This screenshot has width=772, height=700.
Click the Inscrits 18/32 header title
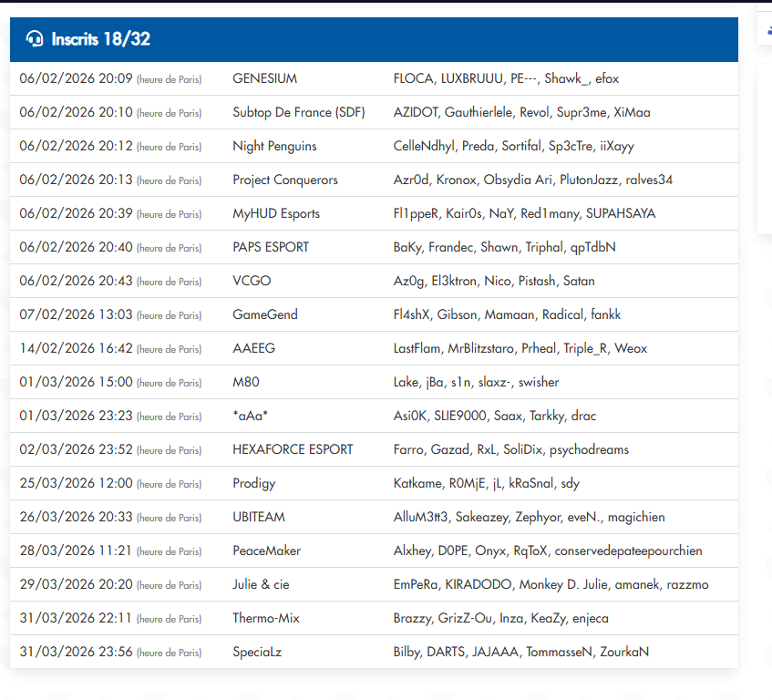click(x=101, y=39)
